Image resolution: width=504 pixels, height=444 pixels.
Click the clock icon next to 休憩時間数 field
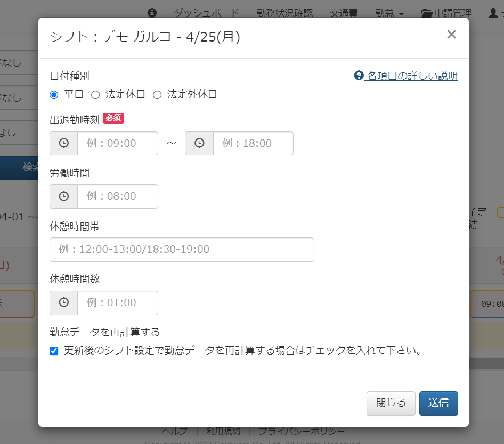(63, 302)
